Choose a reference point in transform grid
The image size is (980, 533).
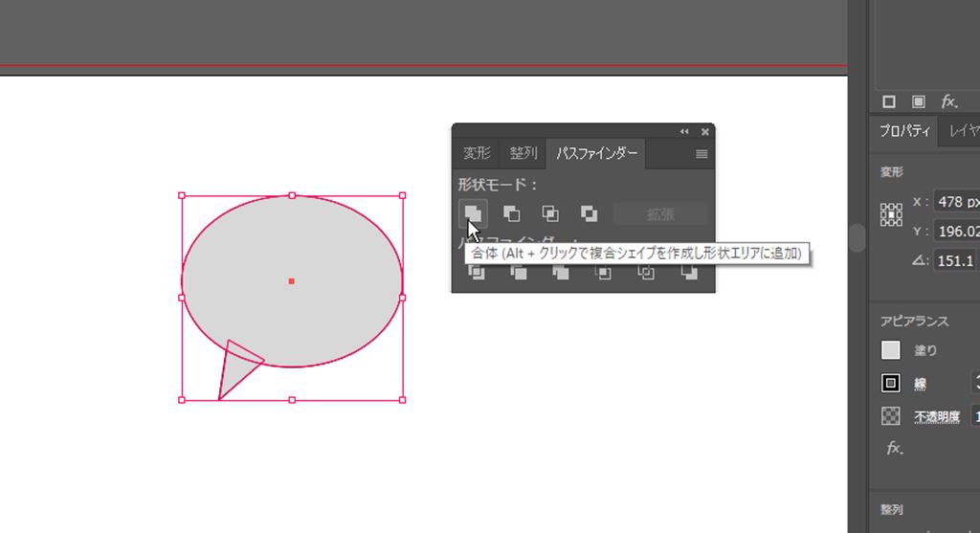(x=891, y=214)
